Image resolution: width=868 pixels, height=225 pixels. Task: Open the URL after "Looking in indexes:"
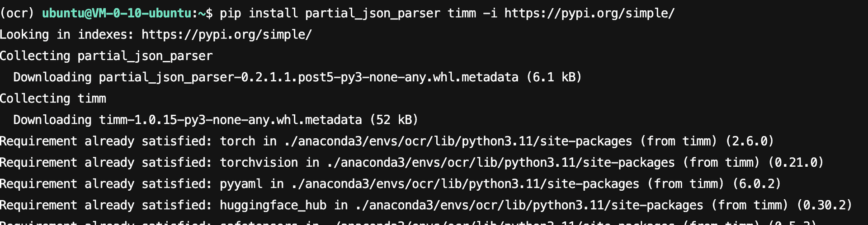pyautogui.click(x=226, y=35)
